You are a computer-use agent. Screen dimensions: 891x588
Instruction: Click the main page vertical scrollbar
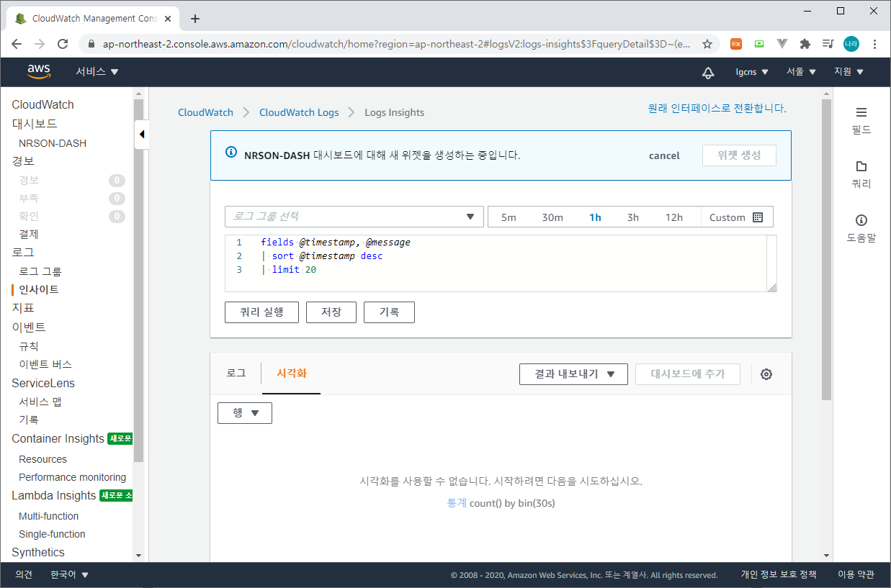(x=826, y=250)
